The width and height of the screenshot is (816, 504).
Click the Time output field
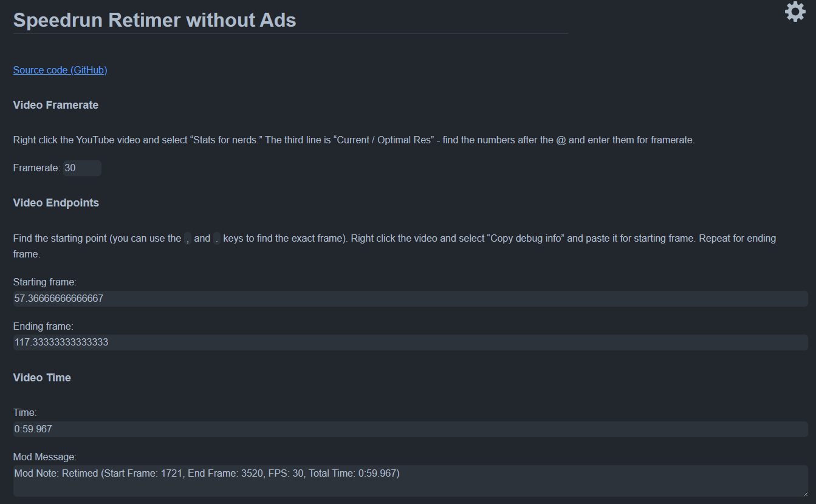[x=410, y=429]
